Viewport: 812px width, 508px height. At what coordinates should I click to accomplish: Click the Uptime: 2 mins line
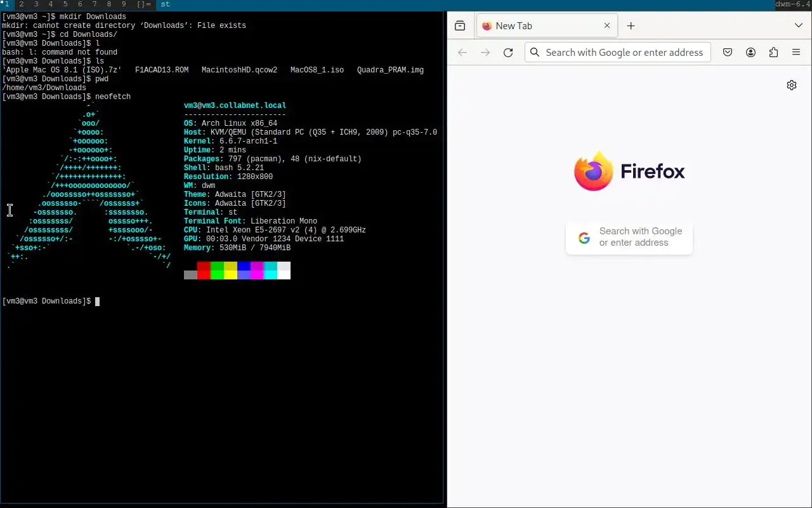pos(215,150)
